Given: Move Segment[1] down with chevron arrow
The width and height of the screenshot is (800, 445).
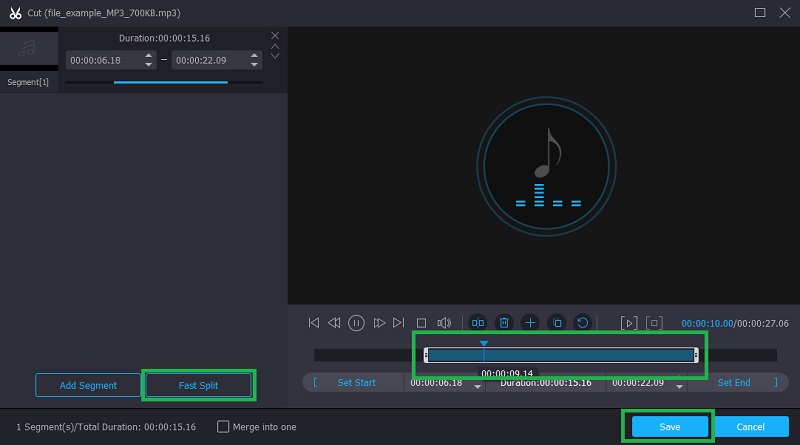Looking at the screenshot, I should [x=276, y=56].
